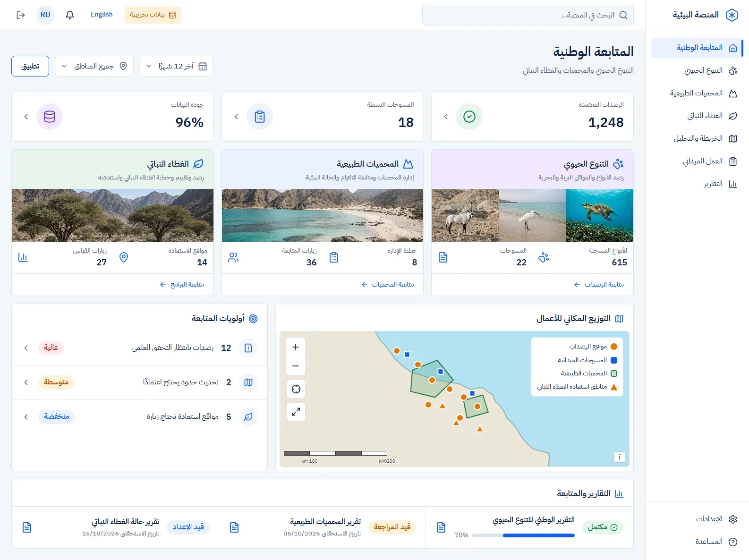Open the RD user avatar menu
The width and height of the screenshot is (749, 560).
[45, 15]
